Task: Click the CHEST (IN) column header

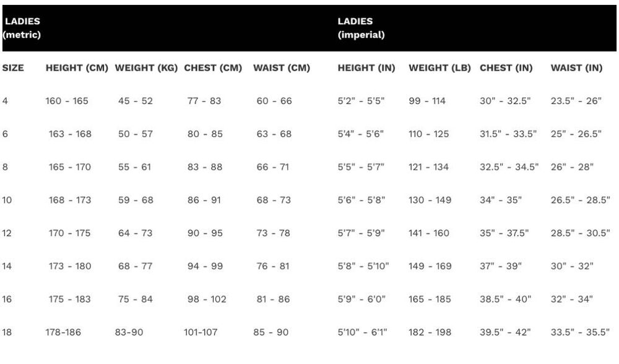Action: point(506,68)
